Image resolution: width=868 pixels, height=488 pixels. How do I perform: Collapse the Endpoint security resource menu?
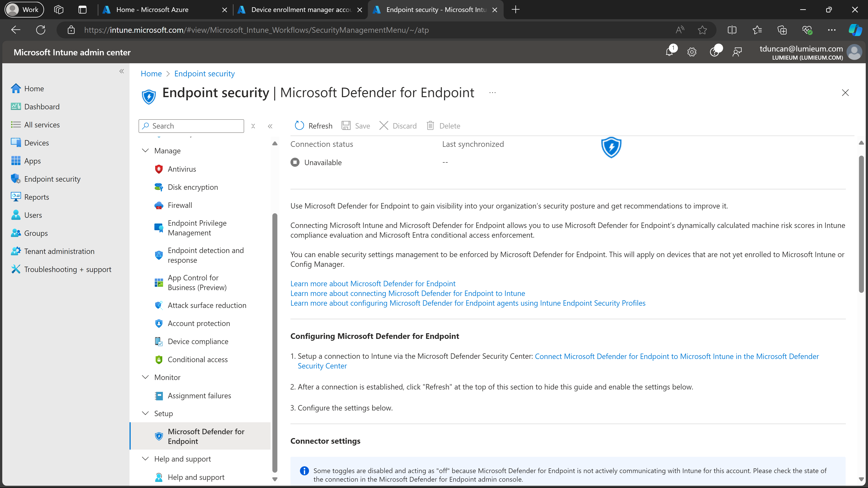click(270, 126)
